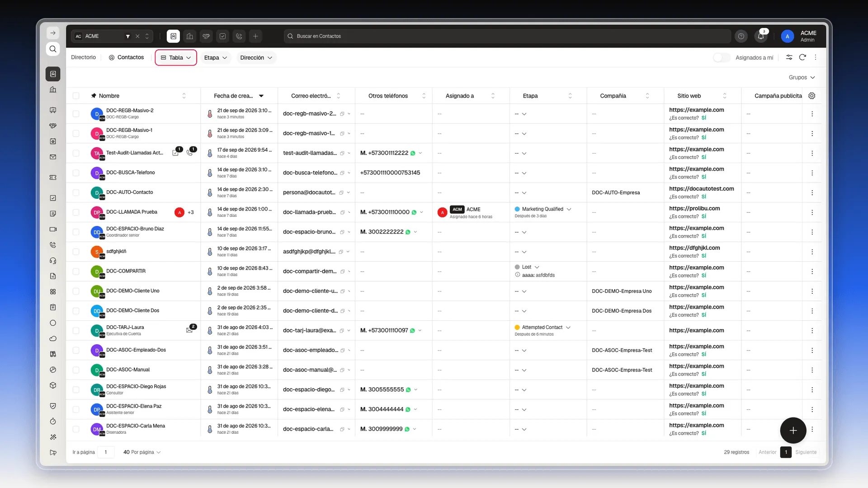Open the Etapa filter dropdown

pyautogui.click(x=215, y=57)
